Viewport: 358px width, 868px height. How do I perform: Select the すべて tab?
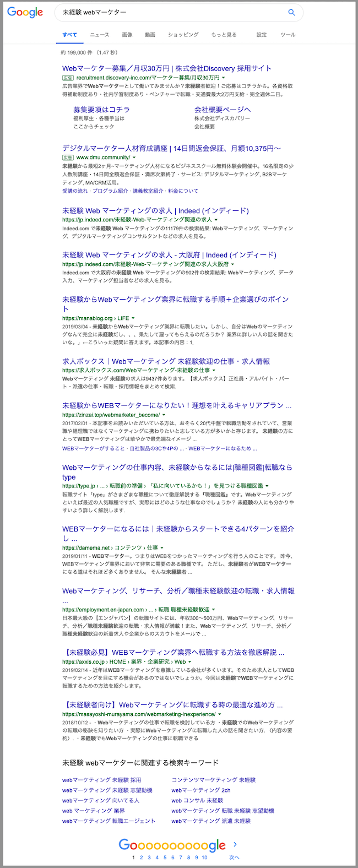(70, 35)
